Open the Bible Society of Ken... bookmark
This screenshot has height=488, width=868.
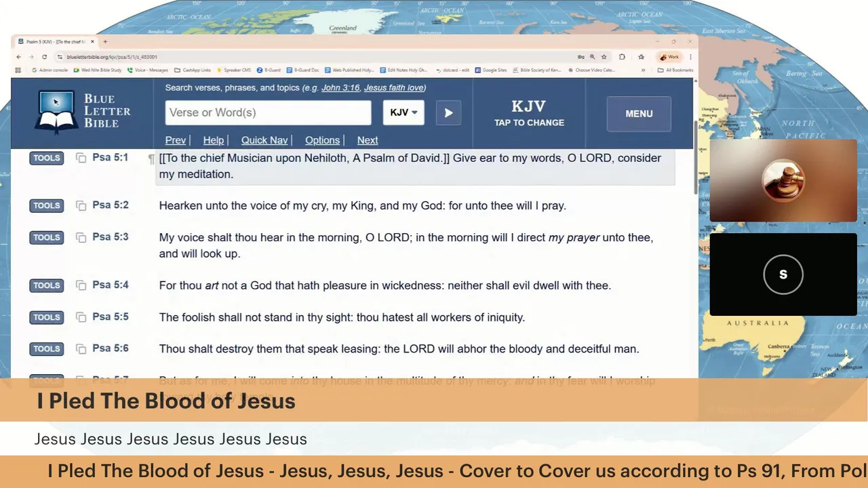coord(538,70)
